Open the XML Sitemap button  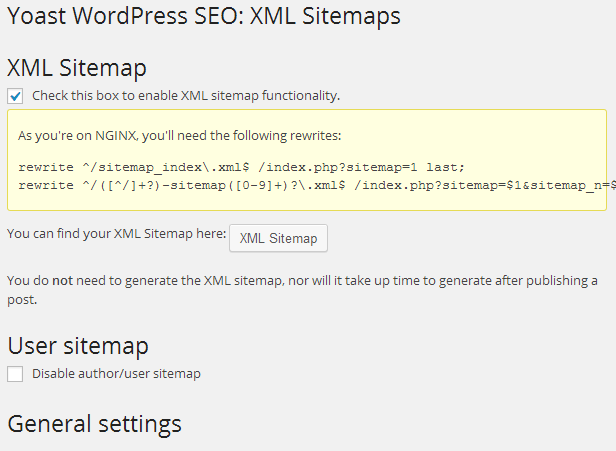coord(278,238)
